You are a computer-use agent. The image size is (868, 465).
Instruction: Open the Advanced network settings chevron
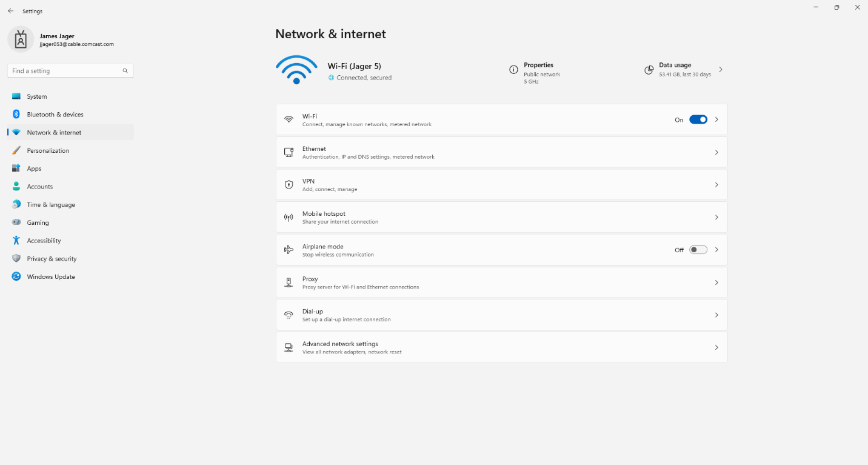point(716,347)
